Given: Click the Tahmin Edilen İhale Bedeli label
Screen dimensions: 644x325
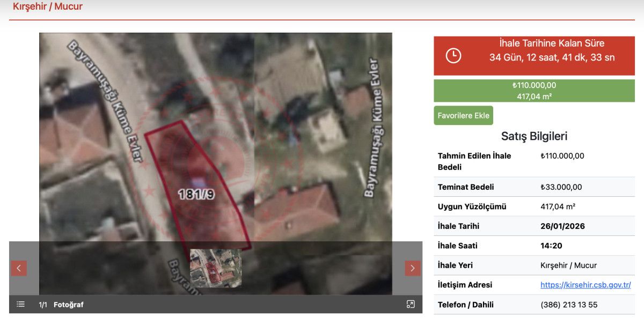Looking at the screenshot, I should 474,161.
